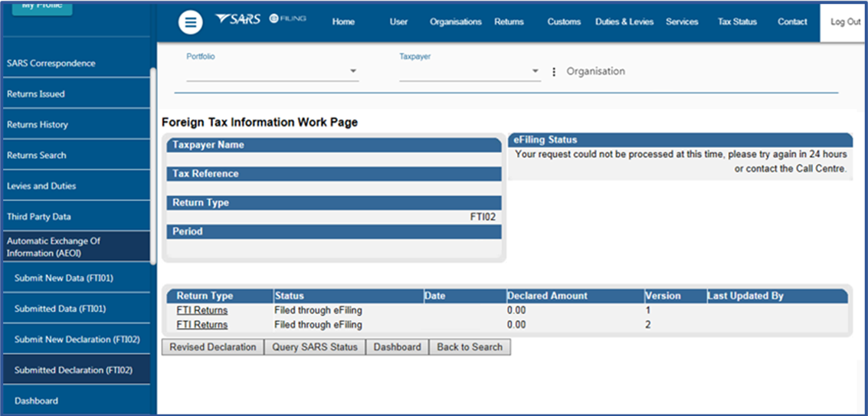
Task: Click the Log Out button
Action: coord(845,22)
